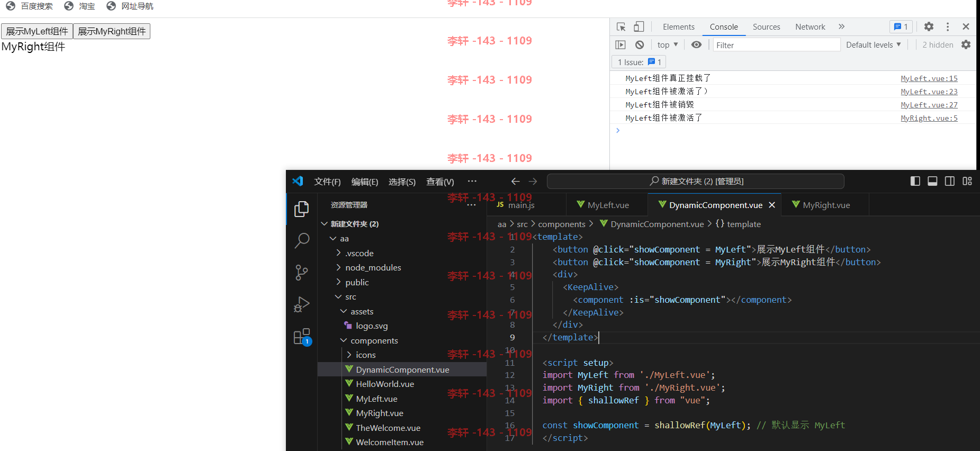Image resolution: width=980 pixels, height=451 pixels.
Task: Show the console sidebar panel icon
Action: pos(621,45)
